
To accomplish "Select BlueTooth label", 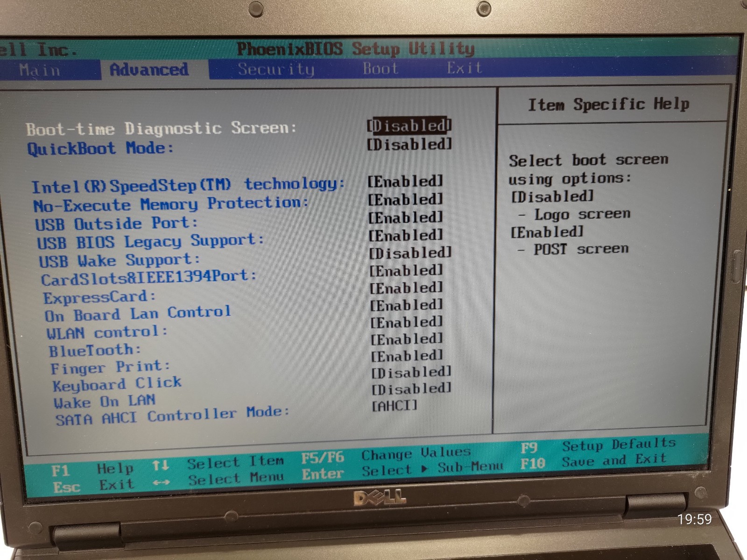I will point(95,350).
